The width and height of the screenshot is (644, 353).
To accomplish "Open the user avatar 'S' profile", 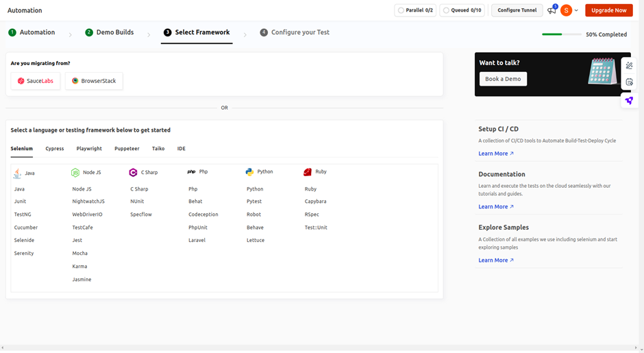I will (566, 10).
